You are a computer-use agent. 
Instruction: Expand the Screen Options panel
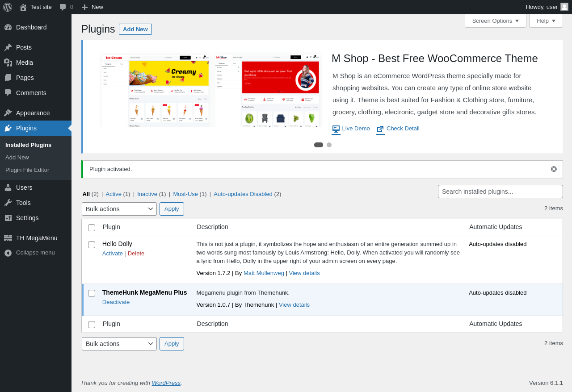496,21
